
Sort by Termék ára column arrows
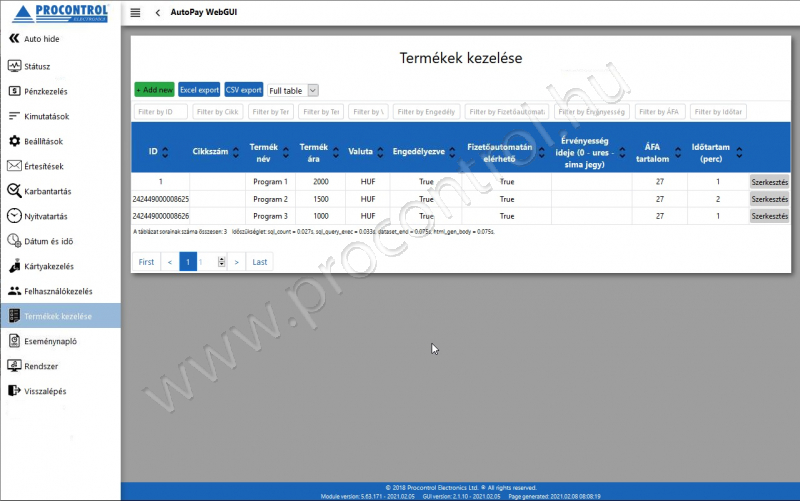336,152
